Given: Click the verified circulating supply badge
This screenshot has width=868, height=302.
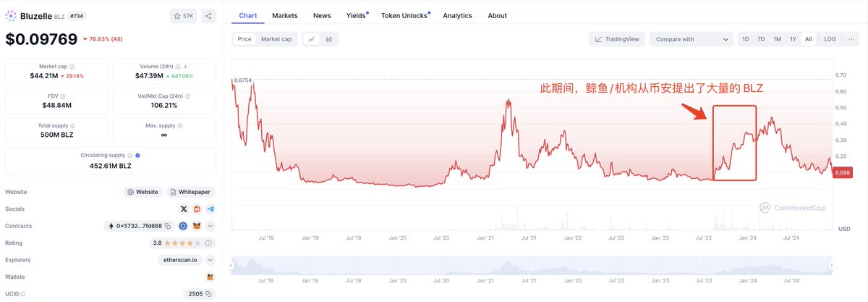Looking at the screenshot, I should (138, 155).
